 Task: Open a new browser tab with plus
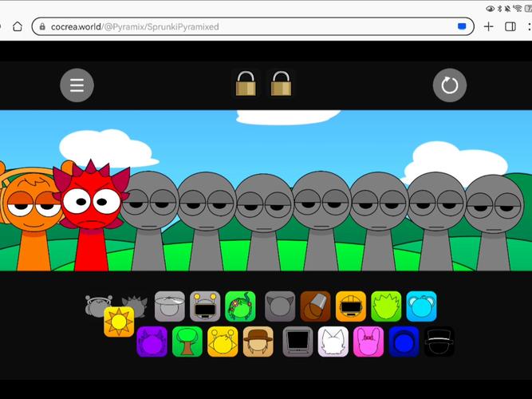click(489, 26)
